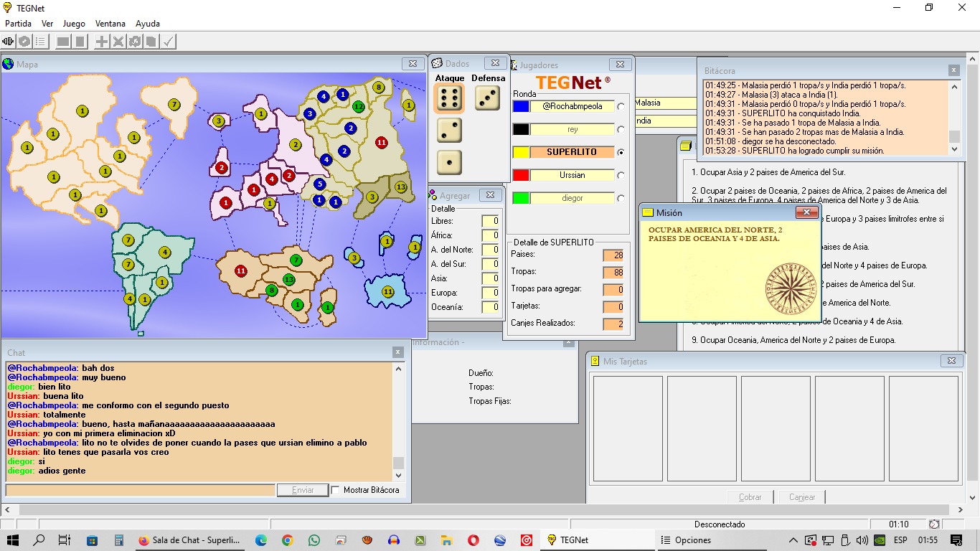
Task: Click mission '9. Ocupar Oceania, America del Norte'
Action: (x=793, y=340)
